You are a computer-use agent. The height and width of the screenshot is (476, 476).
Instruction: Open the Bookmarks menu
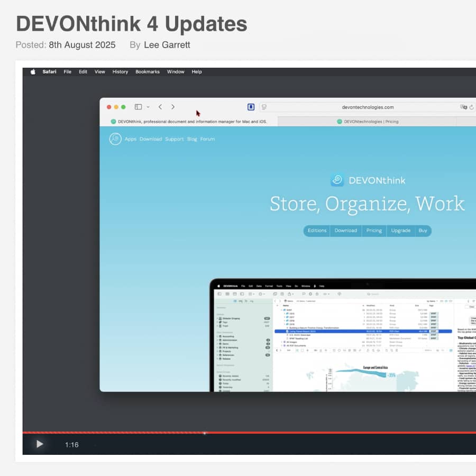(147, 72)
